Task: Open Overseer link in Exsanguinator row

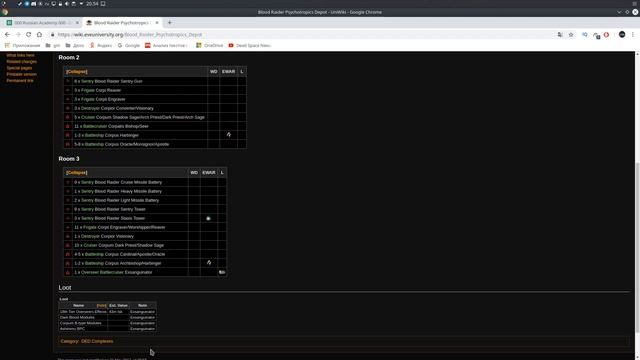Action: coord(90,272)
